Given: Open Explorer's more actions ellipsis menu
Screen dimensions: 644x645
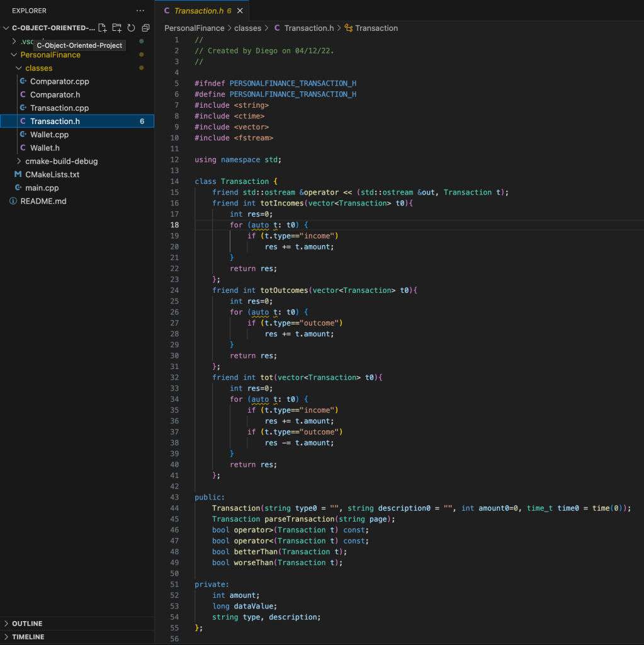Looking at the screenshot, I should pyautogui.click(x=140, y=11).
